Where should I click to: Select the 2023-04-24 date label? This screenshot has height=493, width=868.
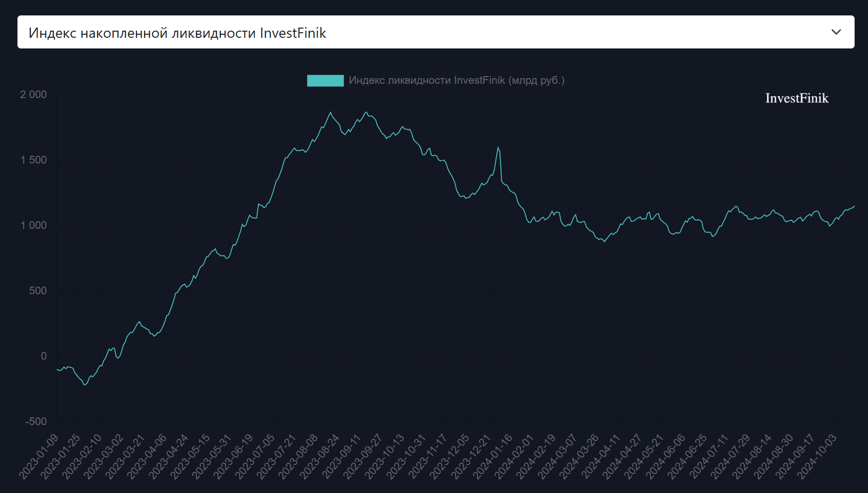coord(169,457)
